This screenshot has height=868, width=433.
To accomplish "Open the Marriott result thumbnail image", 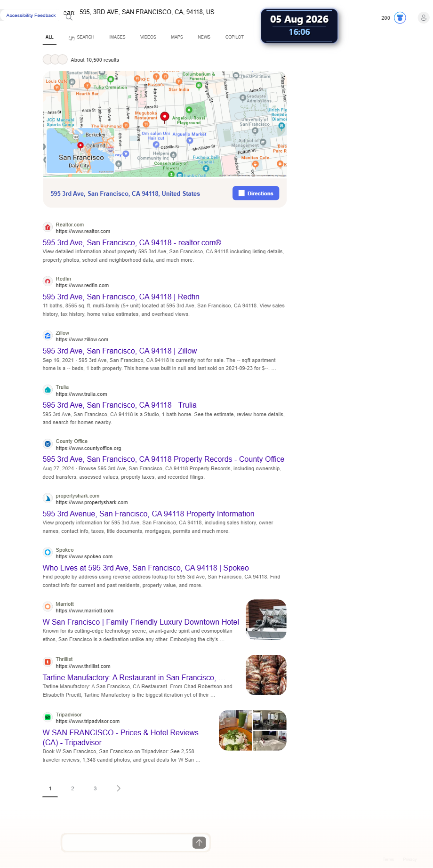I will (266, 619).
